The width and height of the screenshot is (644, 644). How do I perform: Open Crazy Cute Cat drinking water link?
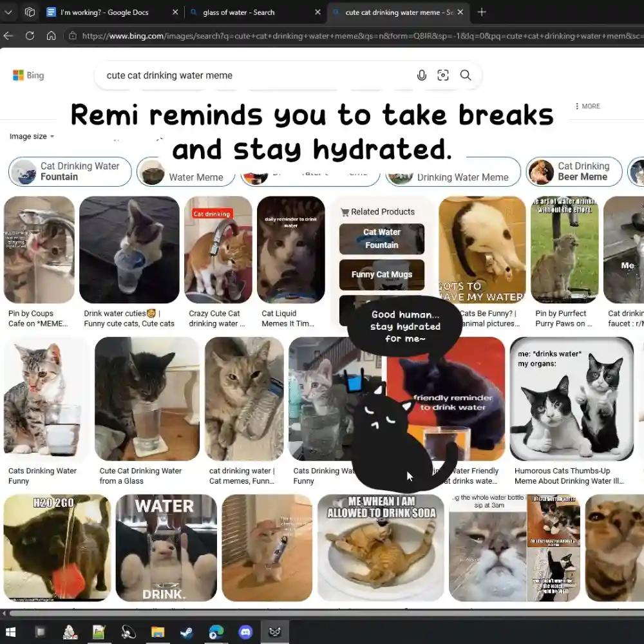click(x=217, y=318)
